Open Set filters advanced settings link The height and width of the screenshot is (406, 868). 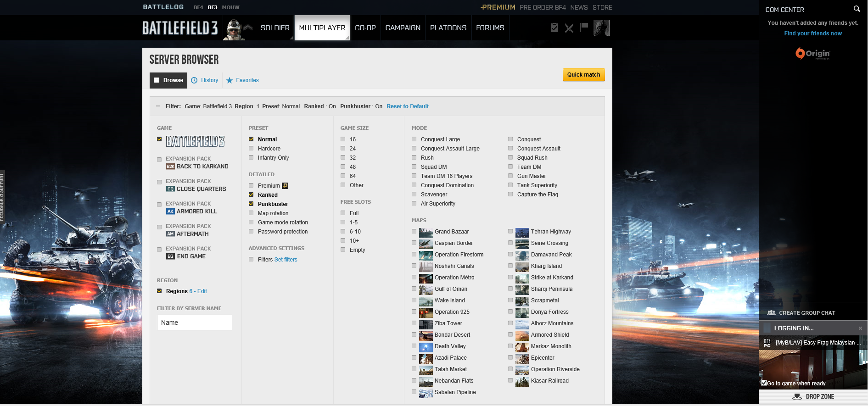pyautogui.click(x=286, y=260)
